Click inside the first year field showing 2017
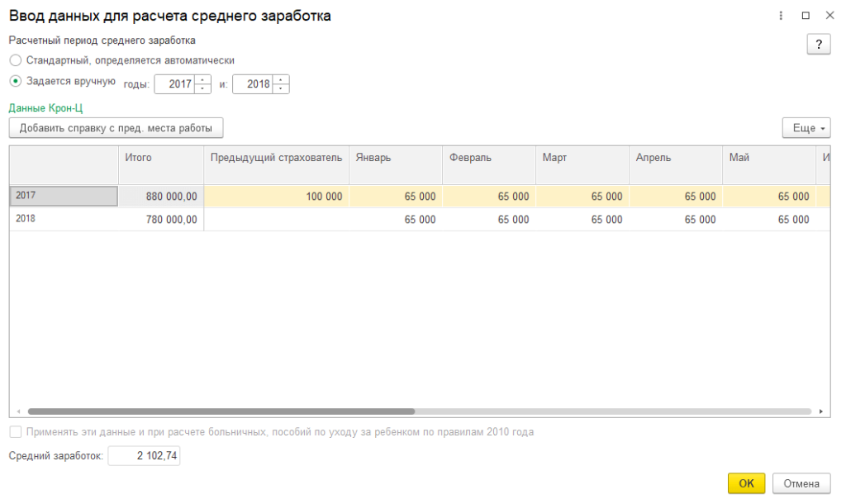 [176, 83]
